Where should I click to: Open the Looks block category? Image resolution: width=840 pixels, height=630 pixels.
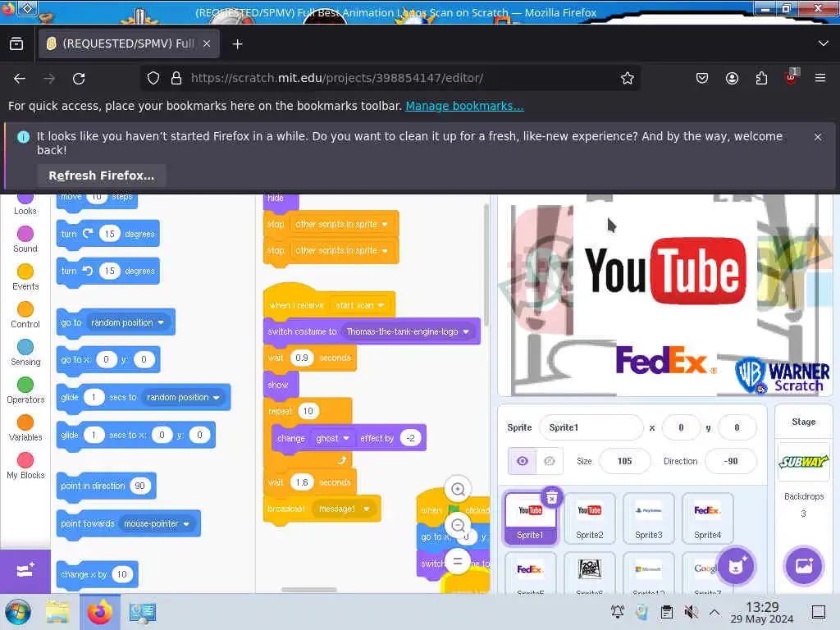[25, 204]
